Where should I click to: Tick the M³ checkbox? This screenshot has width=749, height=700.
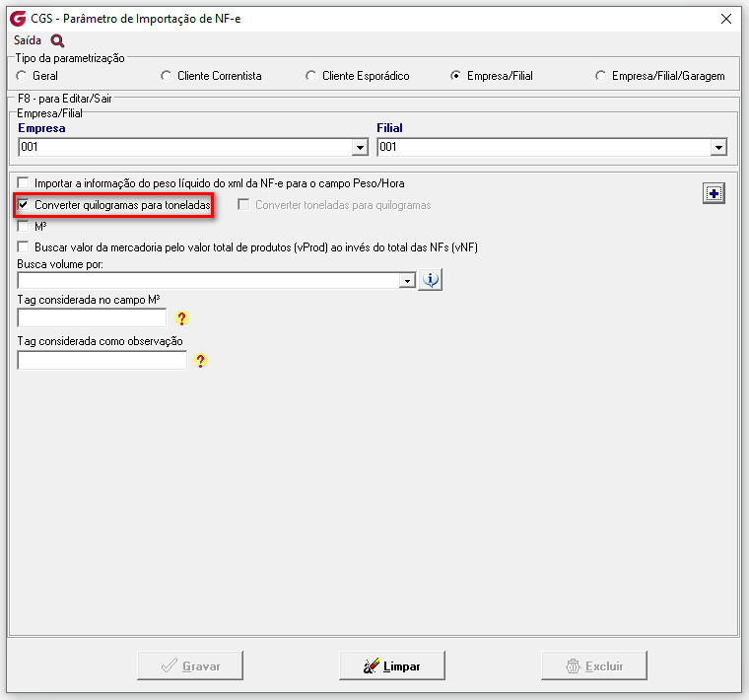(23, 226)
